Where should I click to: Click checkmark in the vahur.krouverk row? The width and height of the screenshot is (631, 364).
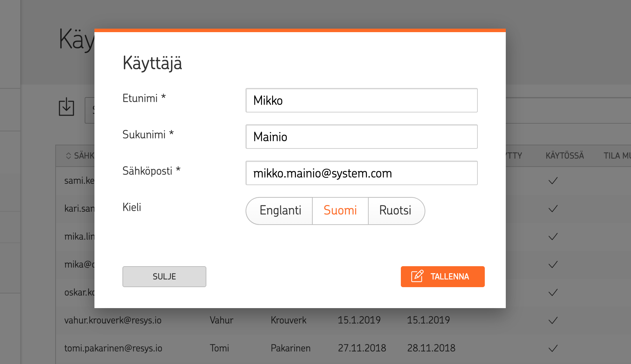[553, 320]
